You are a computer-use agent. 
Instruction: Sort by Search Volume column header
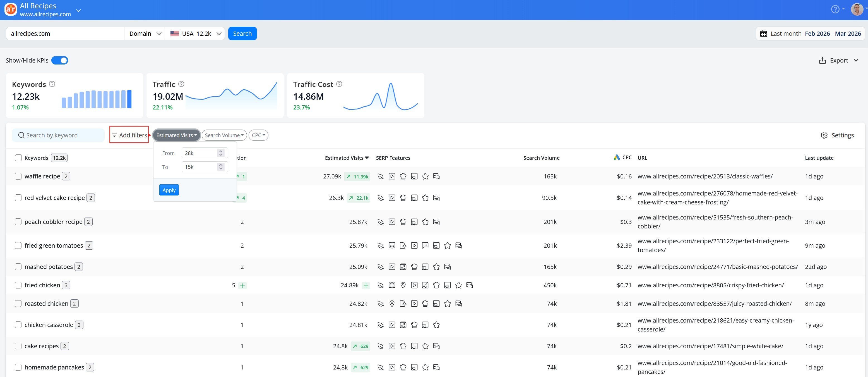coord(541,158)
